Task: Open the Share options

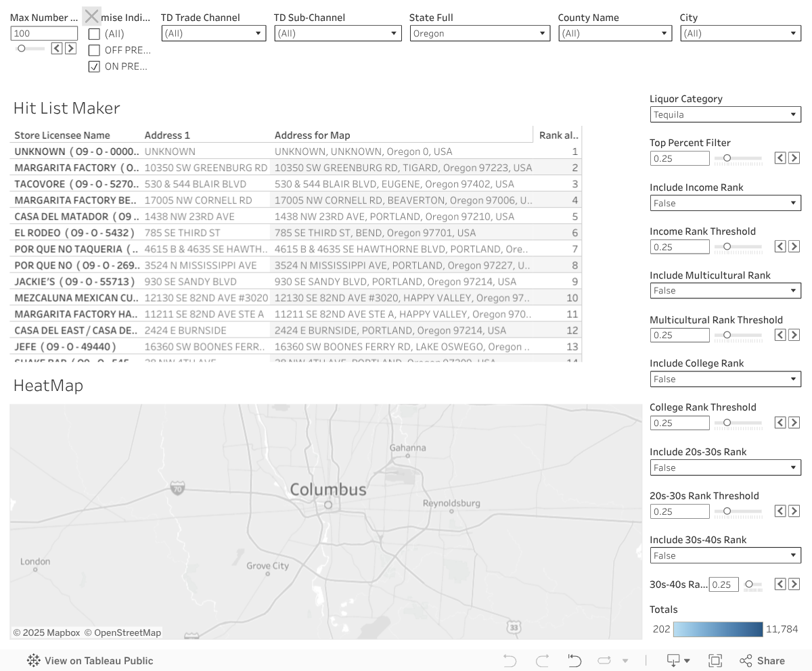Action: point(762,660)
